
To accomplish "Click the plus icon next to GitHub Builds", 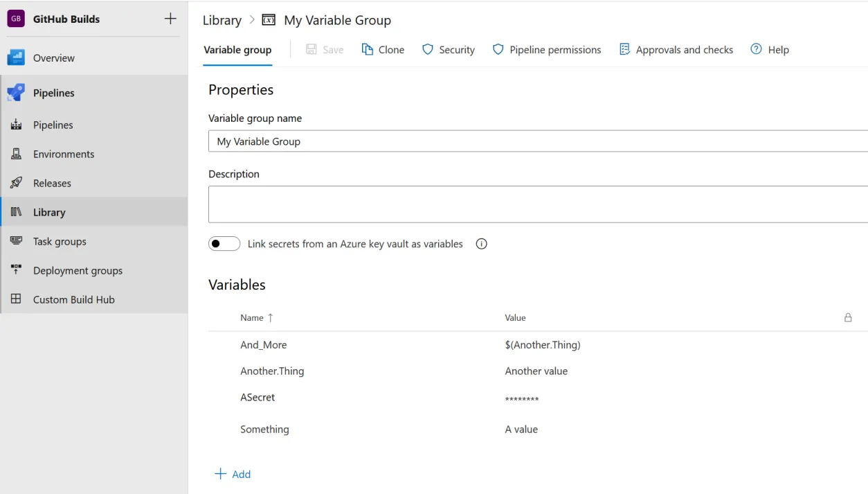I will tap(170, 18).
